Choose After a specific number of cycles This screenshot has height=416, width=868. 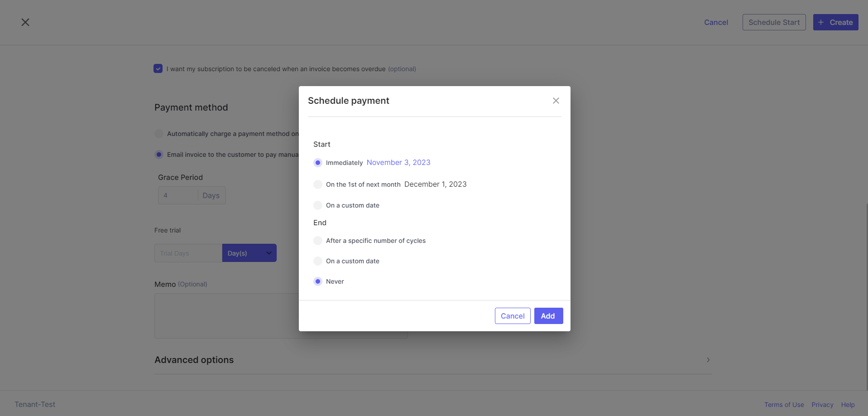pyautogui.click(x=318, y=241)
